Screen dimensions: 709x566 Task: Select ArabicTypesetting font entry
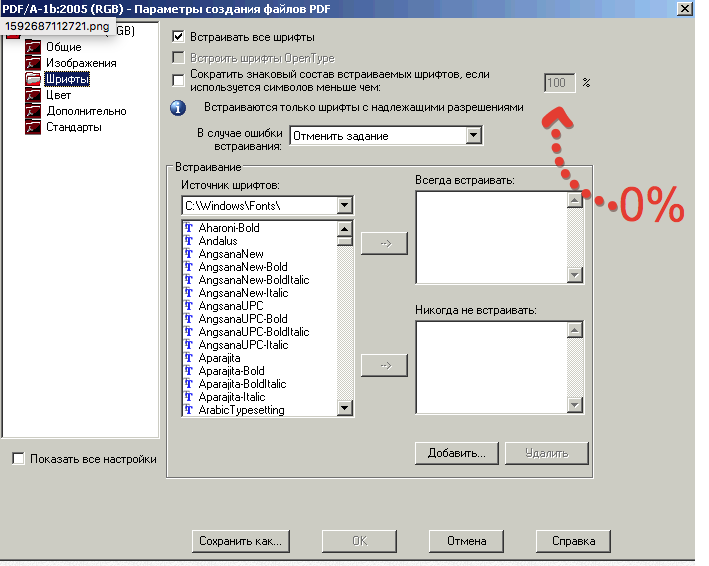pos(241,410)
